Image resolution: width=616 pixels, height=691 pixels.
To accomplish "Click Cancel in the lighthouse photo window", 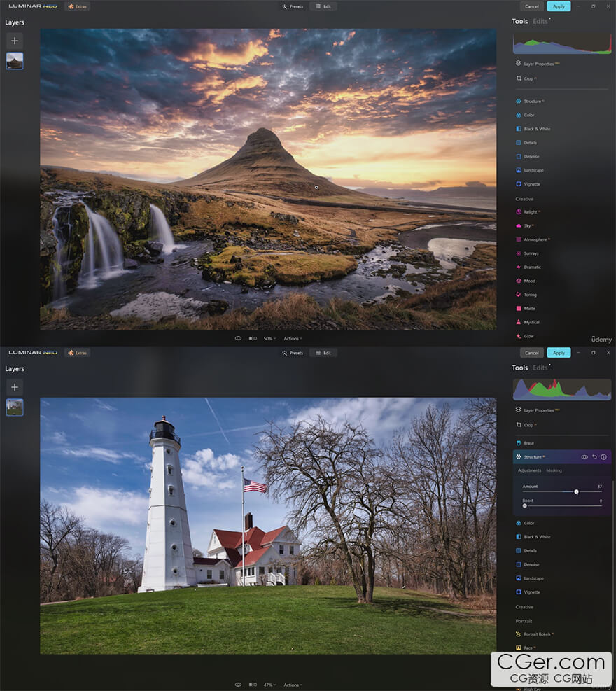I will (x=532, y=353).
